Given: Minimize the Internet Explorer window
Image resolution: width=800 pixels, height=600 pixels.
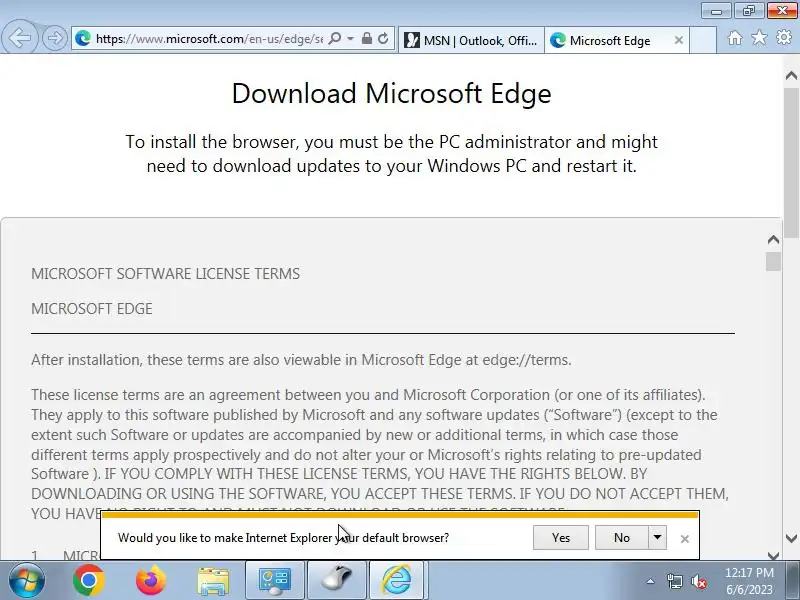Looking at the screenshot, I should (x=716, y=11).
